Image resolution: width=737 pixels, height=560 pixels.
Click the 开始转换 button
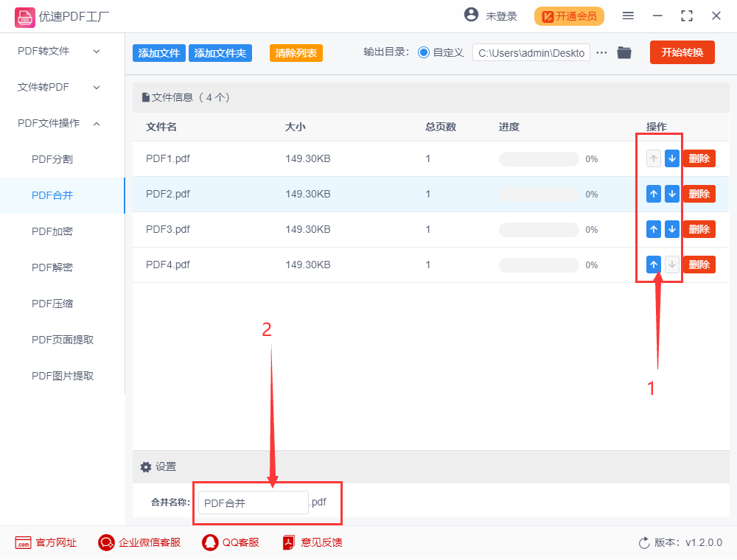(x=682, y=52)
